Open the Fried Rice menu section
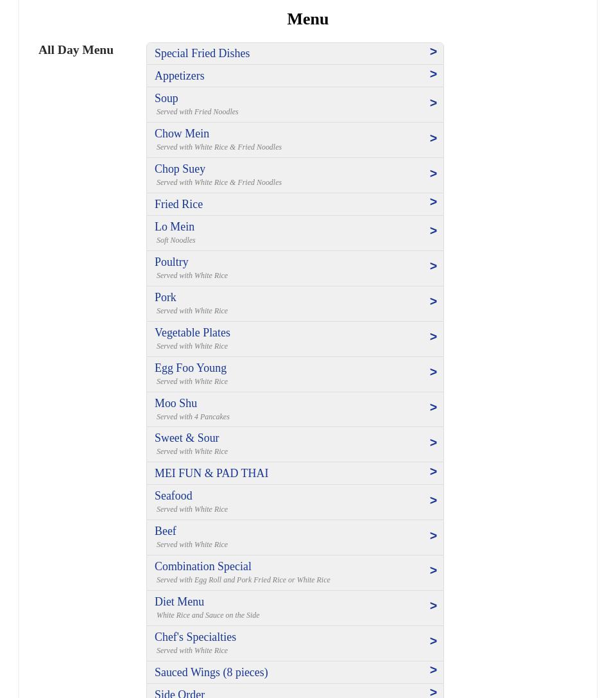 (x=178, y=204)
